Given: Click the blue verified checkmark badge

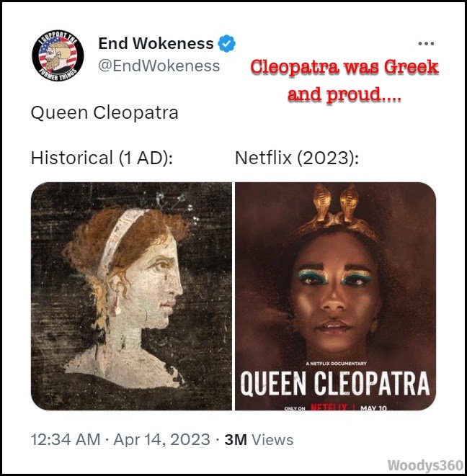Looking at the screenshot, I should tap(226, 43).
